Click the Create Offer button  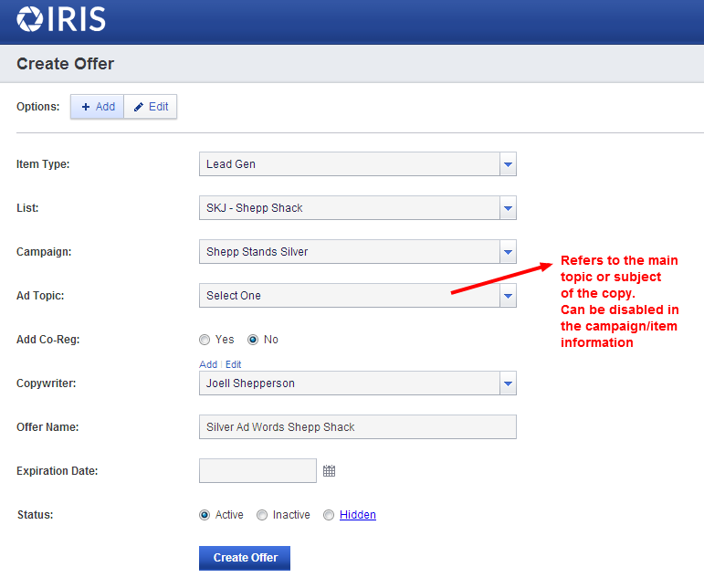tap(245, 558)
